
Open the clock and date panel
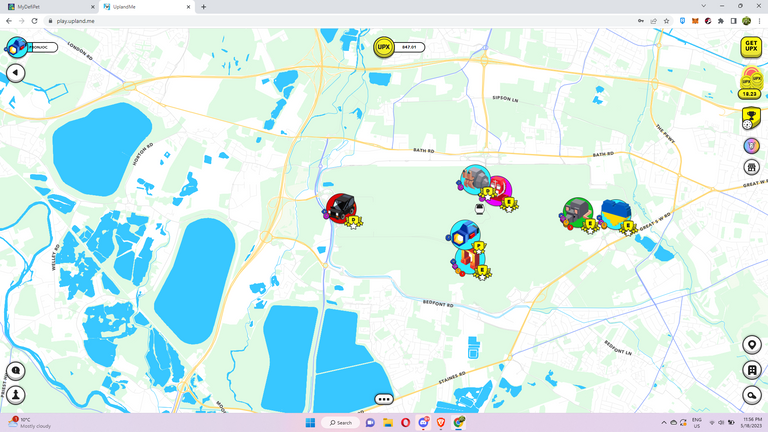tap(752, 423)
